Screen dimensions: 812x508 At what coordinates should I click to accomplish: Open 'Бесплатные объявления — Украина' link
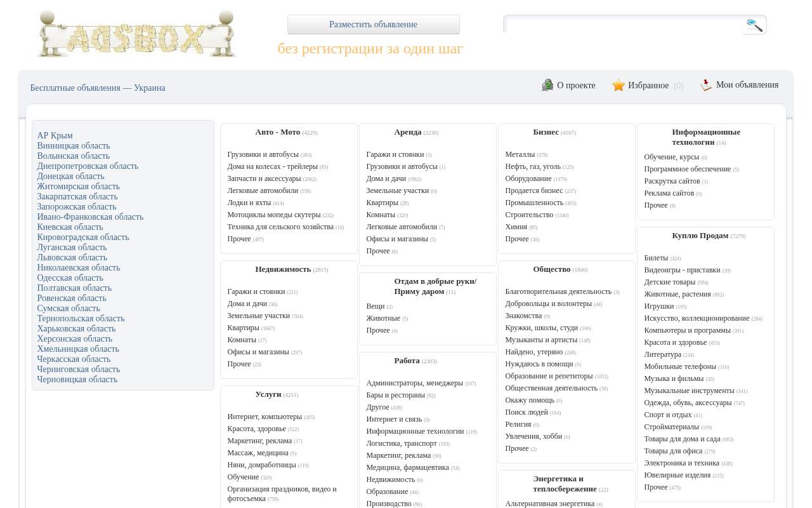point(98,88)
